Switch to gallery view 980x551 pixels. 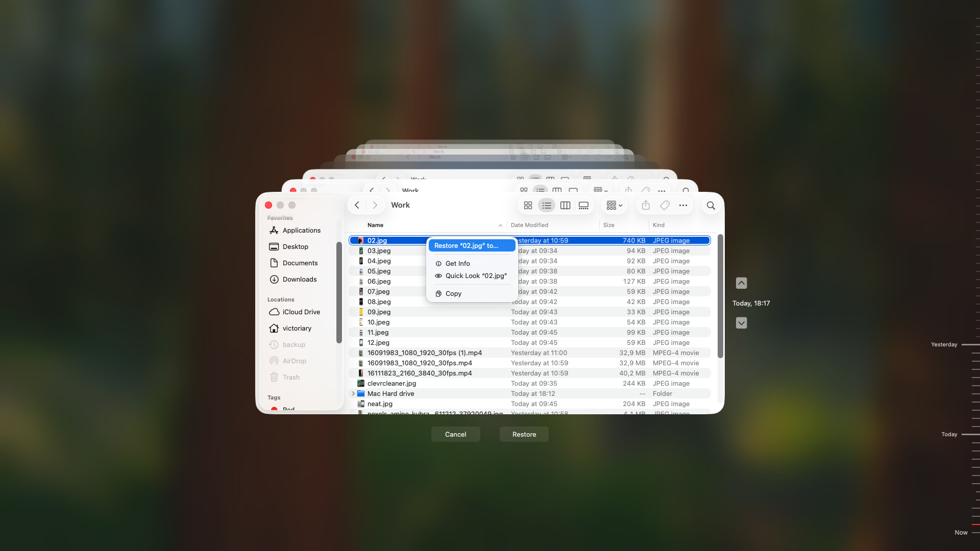[x=583, y=205]
